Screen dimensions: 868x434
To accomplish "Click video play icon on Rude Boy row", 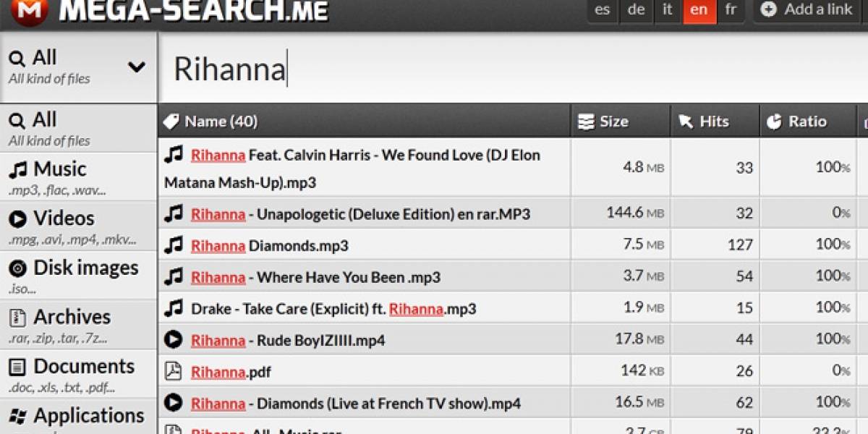I will click(174, 339).
